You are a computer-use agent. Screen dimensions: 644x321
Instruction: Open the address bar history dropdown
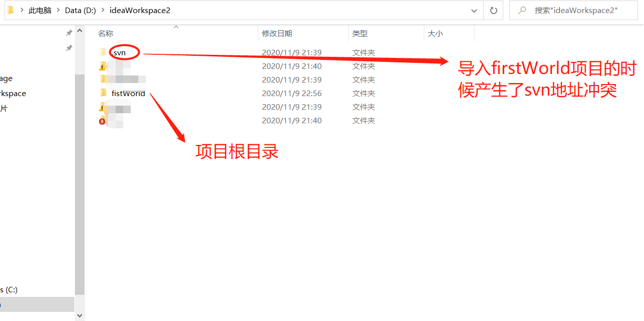[474, 10]
